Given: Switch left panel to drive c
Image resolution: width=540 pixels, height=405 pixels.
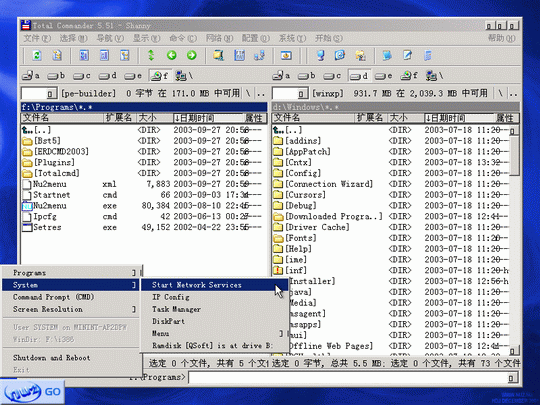Looking at the screenshot, I should (82, 75).
